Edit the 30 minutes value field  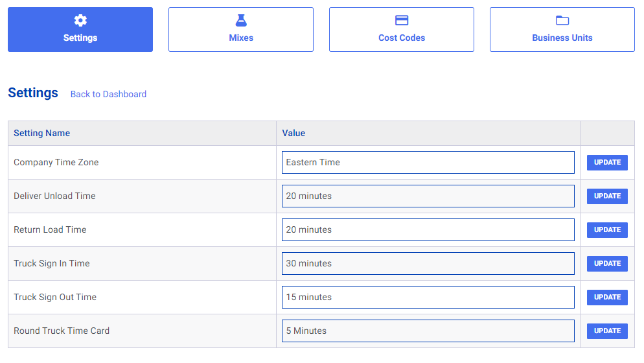[428, 264]
